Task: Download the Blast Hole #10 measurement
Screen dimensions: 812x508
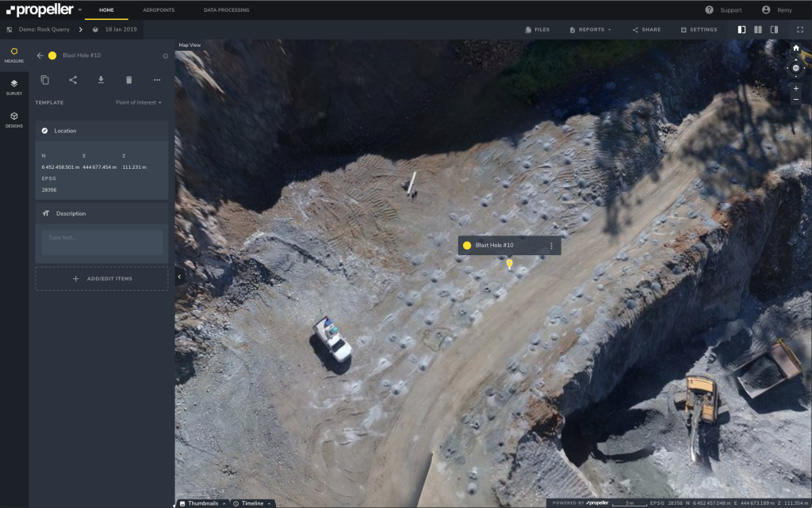Action: point(101,80)
